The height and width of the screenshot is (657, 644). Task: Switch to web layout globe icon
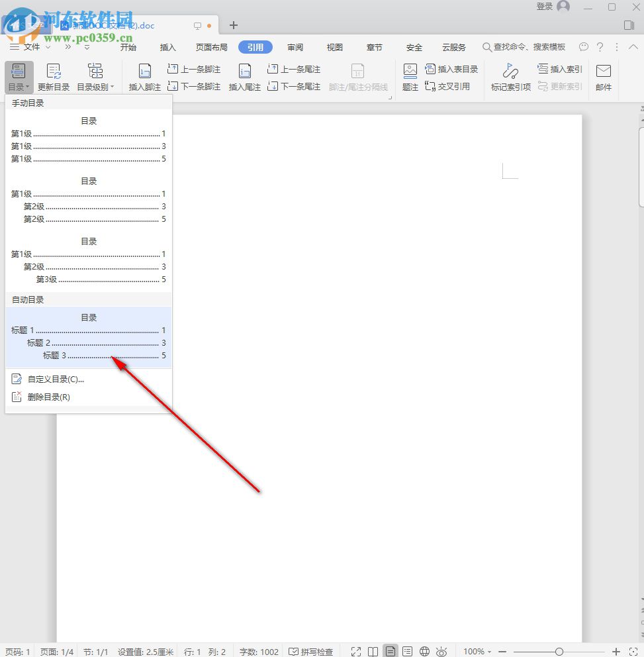[424, 651]
